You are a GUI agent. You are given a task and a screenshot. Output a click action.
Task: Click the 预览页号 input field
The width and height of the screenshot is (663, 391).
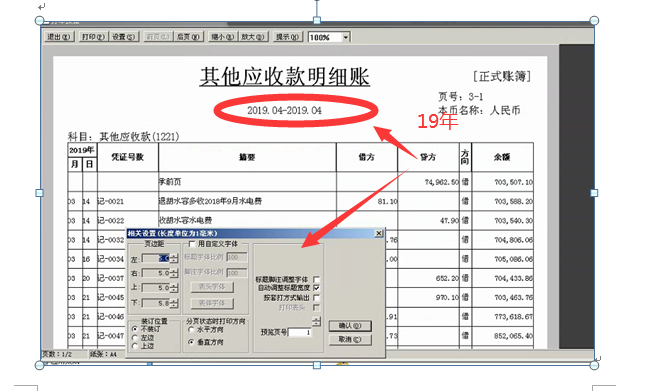click(300, 333)
